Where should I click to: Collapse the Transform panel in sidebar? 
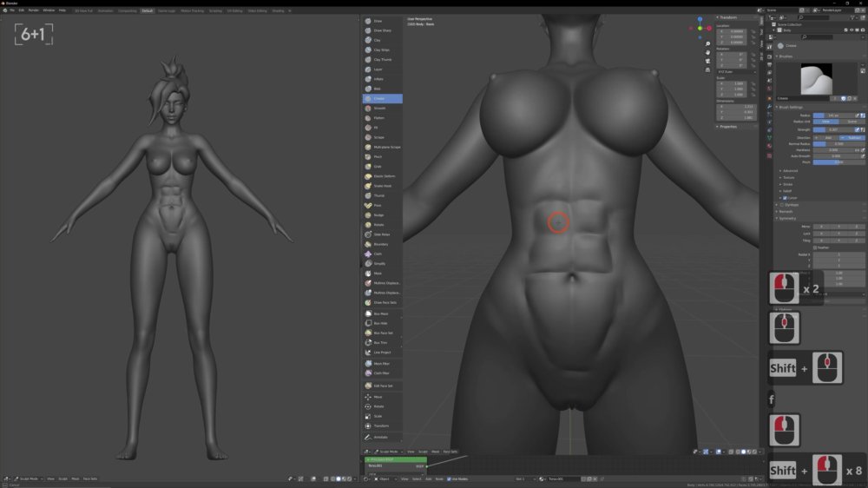click(x=727, y=17)
